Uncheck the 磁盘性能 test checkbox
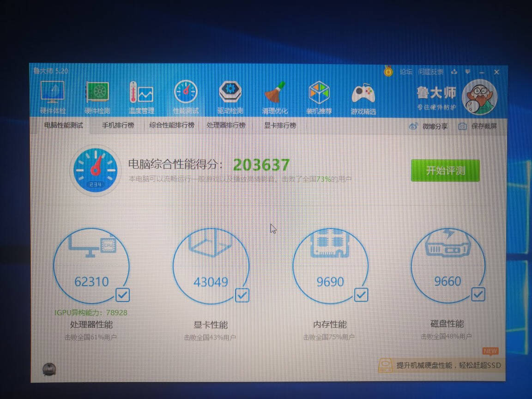532x399 pixels. click(478, 294)
